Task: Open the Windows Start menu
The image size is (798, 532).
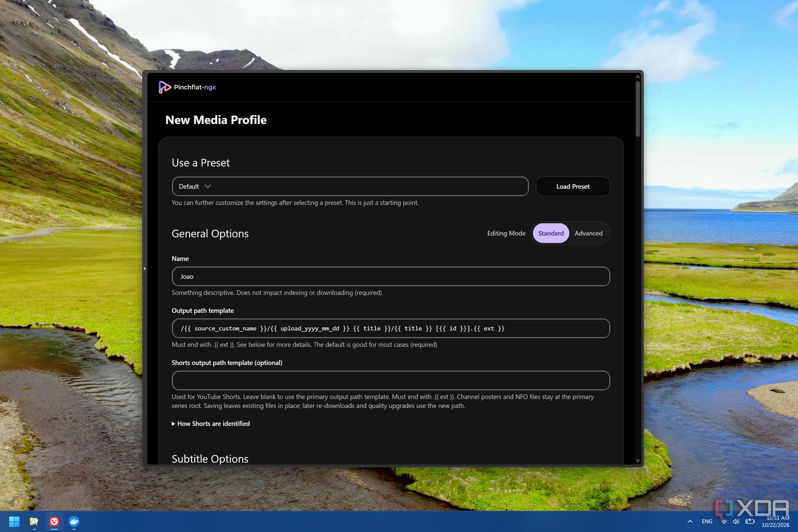Action: coord(14,521)
